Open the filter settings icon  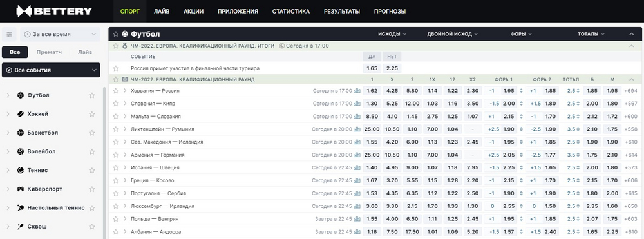(10, 35)
